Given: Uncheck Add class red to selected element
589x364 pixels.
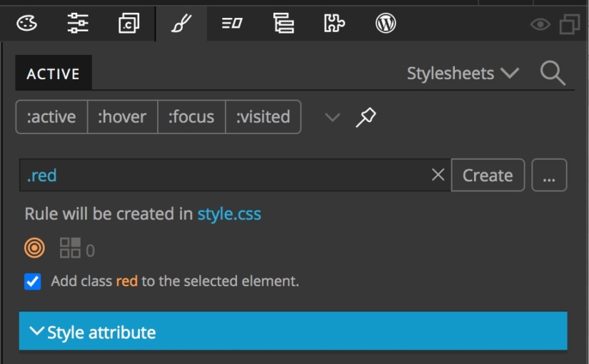Looking at the screenshot, I should click(33, 281).
